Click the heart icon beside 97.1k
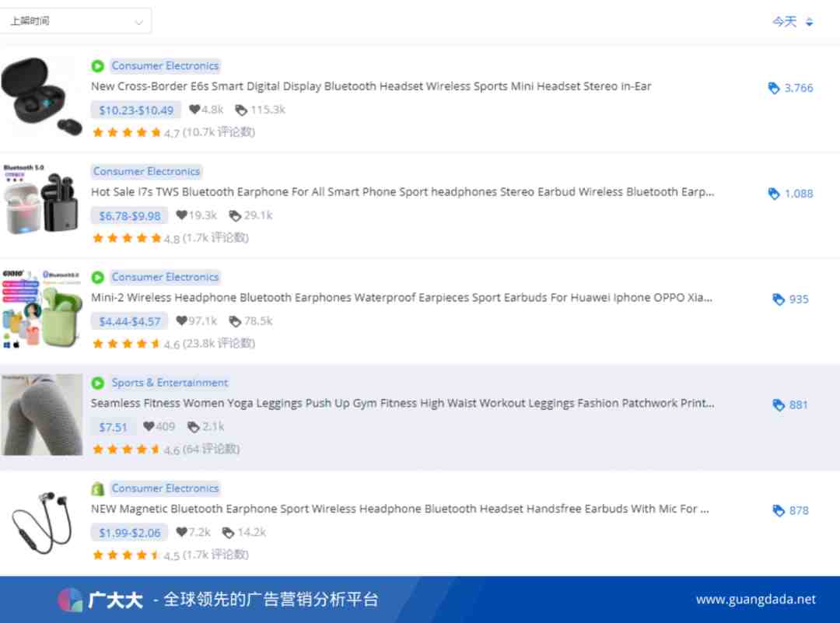Image resolution: width=840 pixels, height=623 pixels. (181, 320)
